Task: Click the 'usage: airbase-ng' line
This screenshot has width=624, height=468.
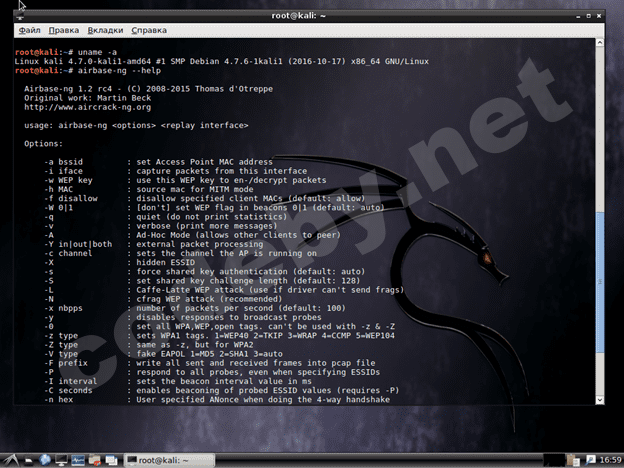Action: coord(136,125)
